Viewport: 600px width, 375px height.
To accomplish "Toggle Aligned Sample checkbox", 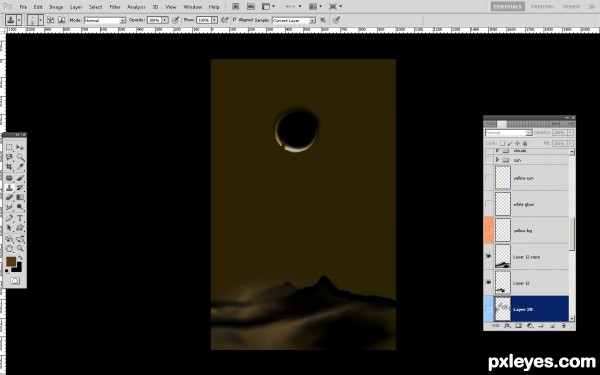I will (235, 20).
